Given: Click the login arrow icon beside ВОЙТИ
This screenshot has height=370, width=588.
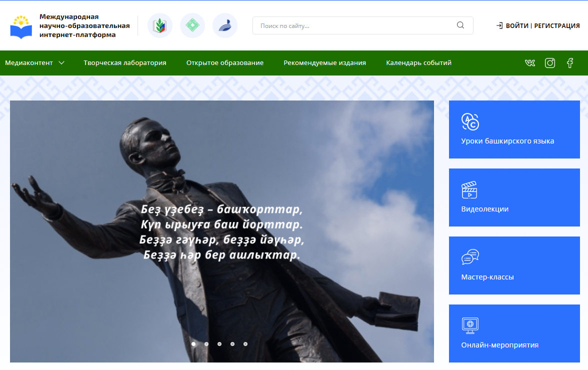Looking at the screenshot, I should (499, 25).
